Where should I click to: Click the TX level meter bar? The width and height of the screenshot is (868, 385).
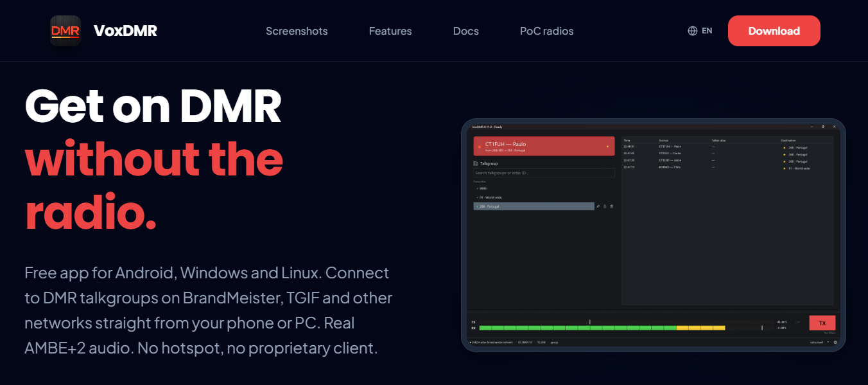627,322
